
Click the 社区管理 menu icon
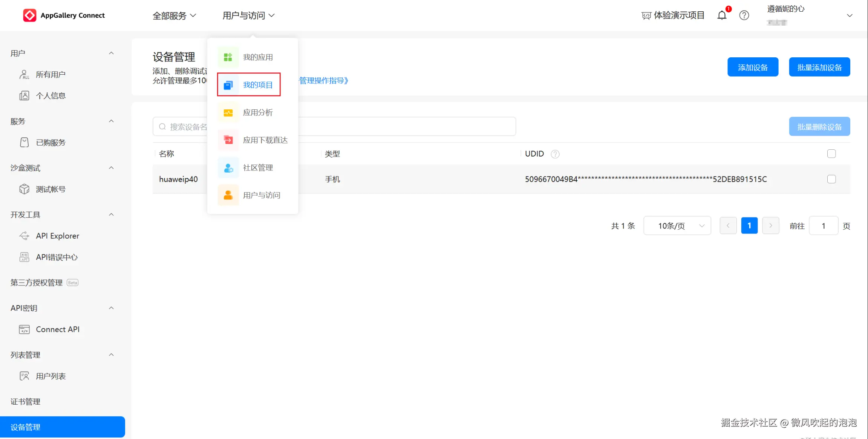click(228, 167)
